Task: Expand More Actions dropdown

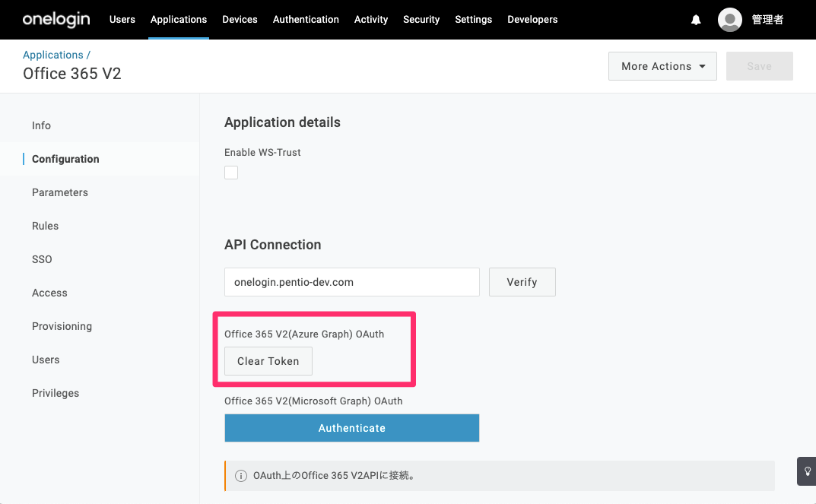Action: click(x=662, y=66)
